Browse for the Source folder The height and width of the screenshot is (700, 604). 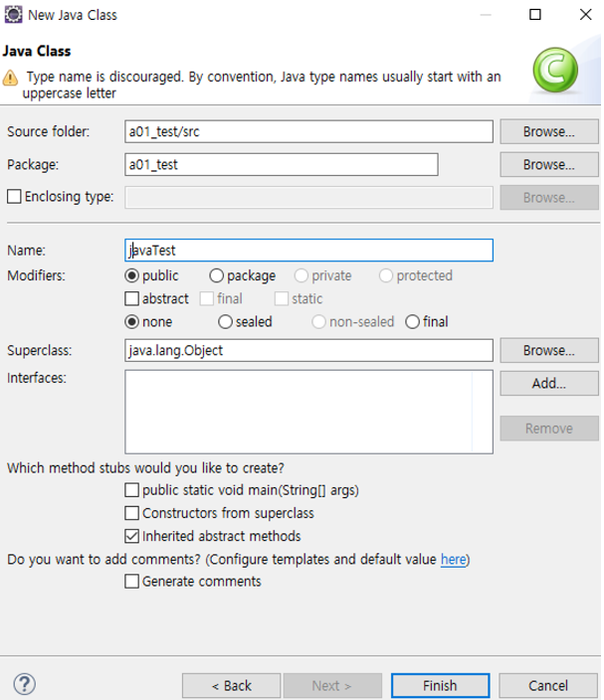click(x=549, y=131)
